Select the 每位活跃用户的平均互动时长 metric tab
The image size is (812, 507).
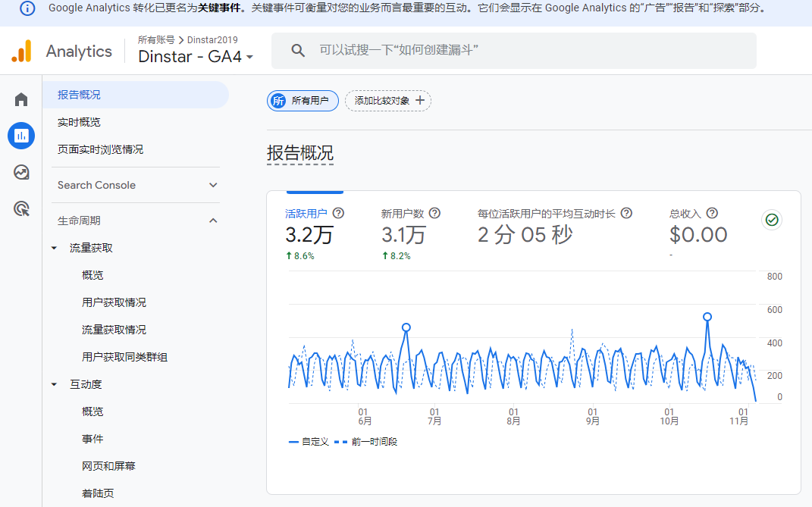coord(547,214)
